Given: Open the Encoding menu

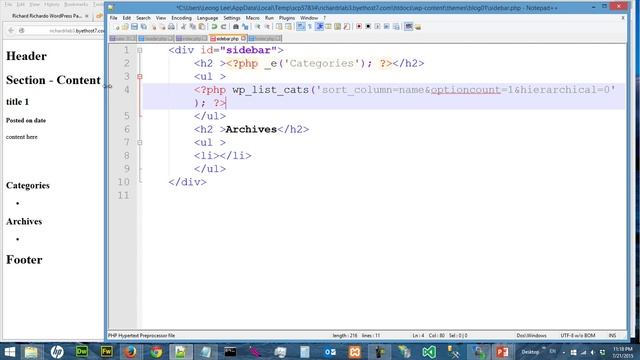Looking at the screenshot, I should point(181,18).
